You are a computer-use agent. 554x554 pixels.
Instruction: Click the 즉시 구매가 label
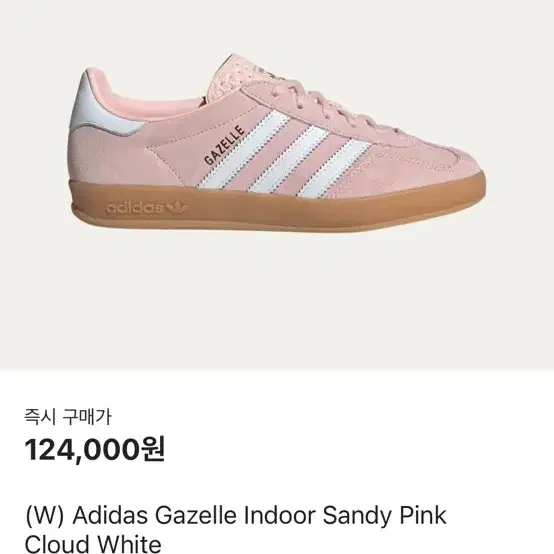[68, 417]
